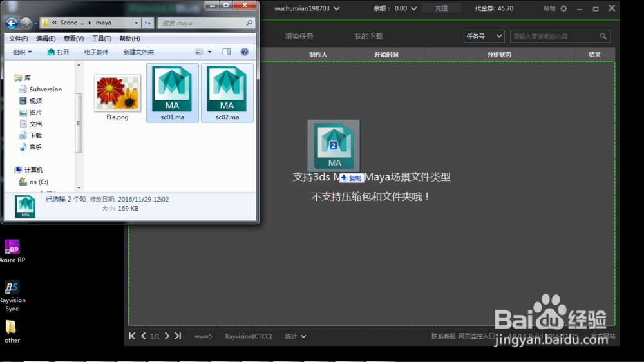Screen dimensions: 644x362
Task: Open 文档 library in navigation pane
Action: (x=31, y=124)
